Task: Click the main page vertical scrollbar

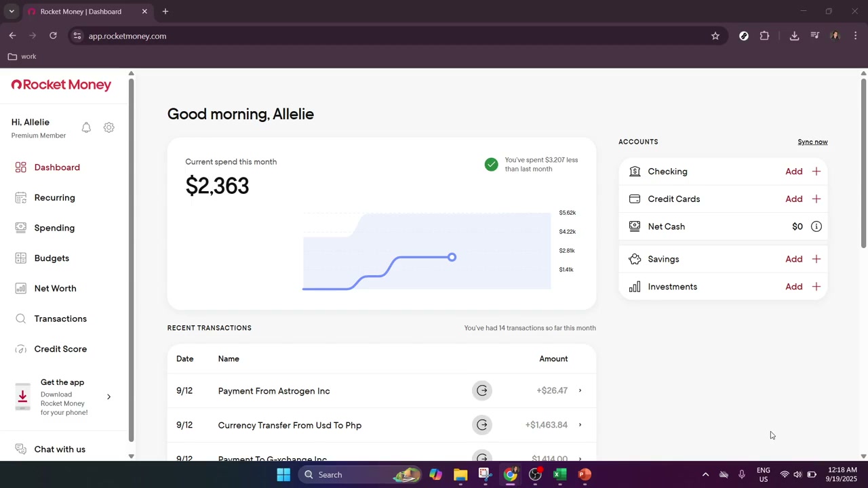Action: click(x=863, y=163)
